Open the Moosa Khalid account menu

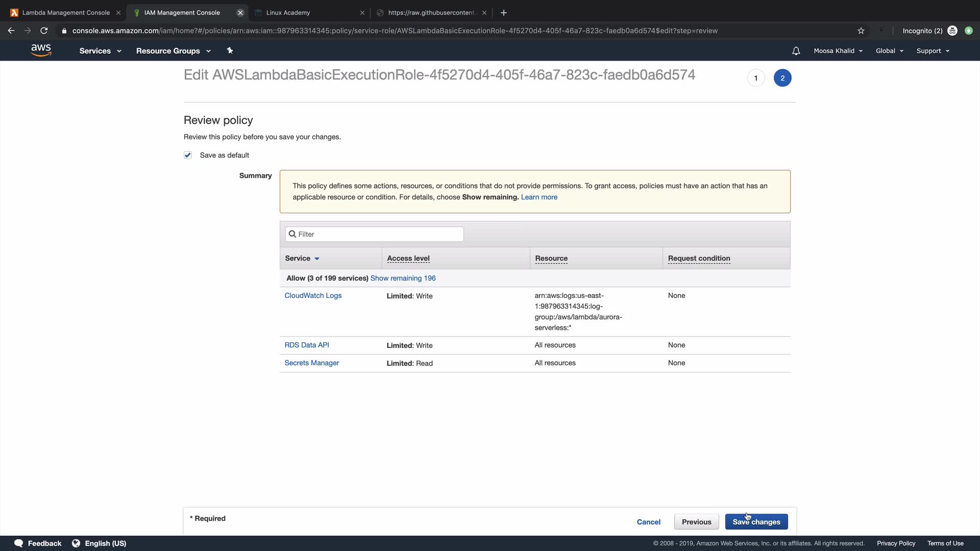click(x=838, y=51)
